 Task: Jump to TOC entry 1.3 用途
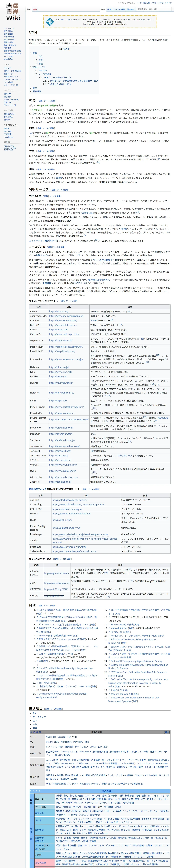pyautogui.click(x=39, y=63)
